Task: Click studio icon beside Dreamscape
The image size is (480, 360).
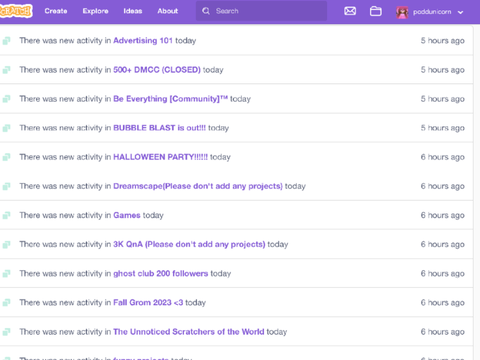Action: coord(6,186)
